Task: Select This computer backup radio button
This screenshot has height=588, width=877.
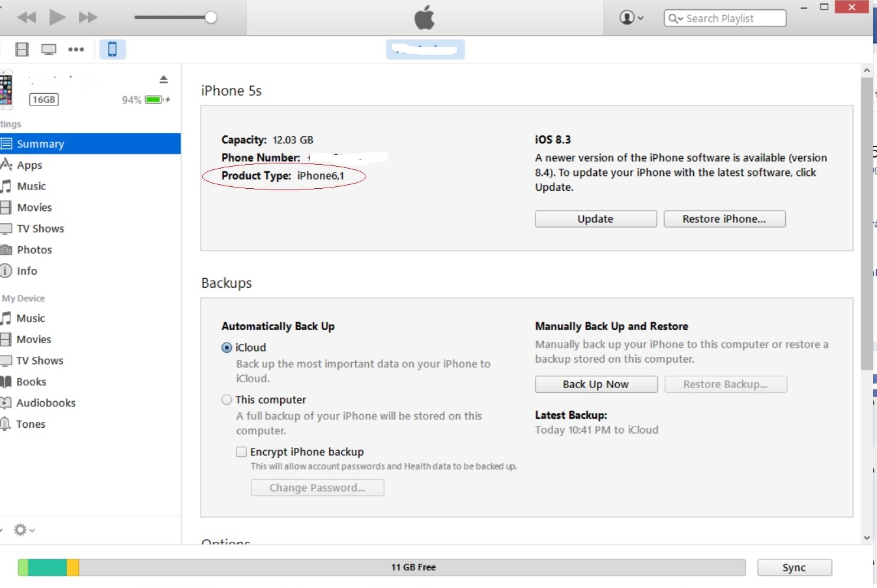Action: coord(227,400)
